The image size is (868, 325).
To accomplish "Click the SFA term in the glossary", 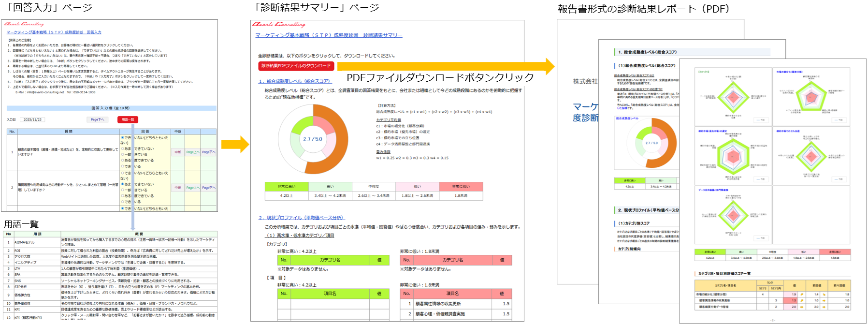I will (17, 275).
